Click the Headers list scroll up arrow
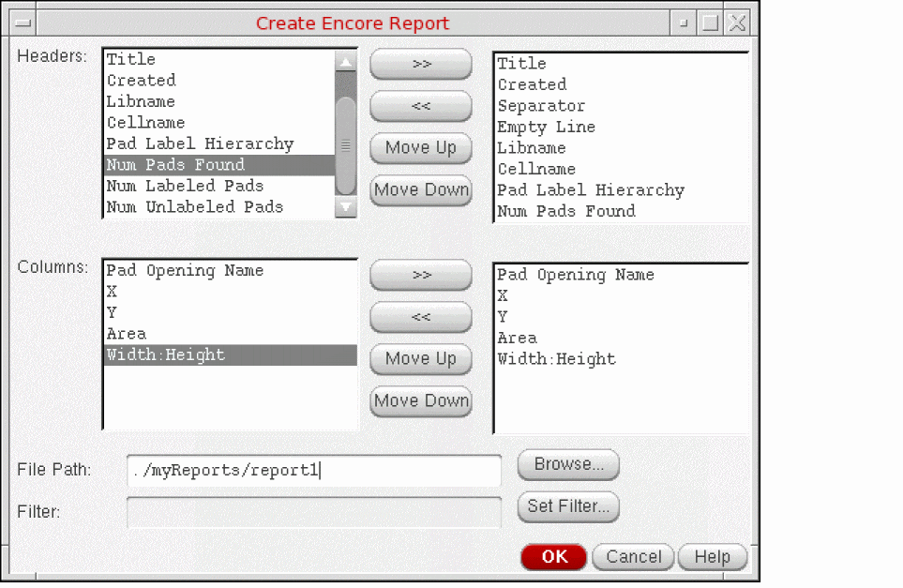Image resolution: width=903 pixels, height=588 pixels. [345, 61]
